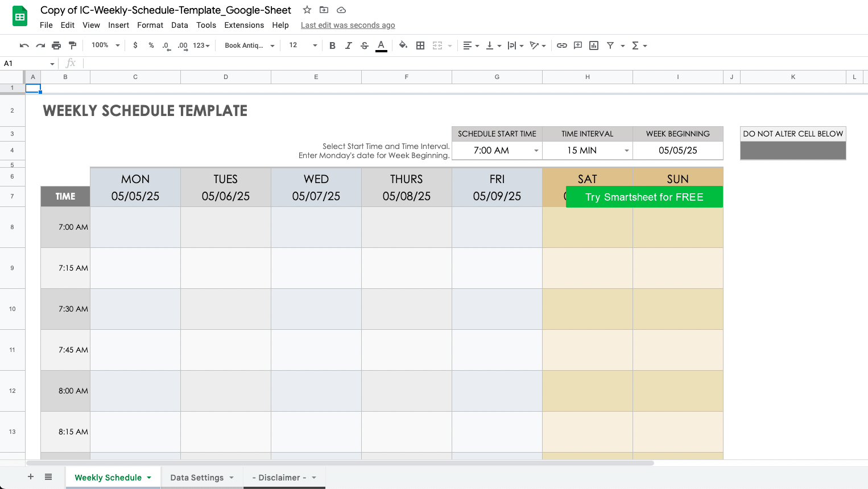Image resolution: width=868 pixels, height=489 pixels.
Task: Open the Borders tool
Action: pyautogui.click(x=420, y=45)
